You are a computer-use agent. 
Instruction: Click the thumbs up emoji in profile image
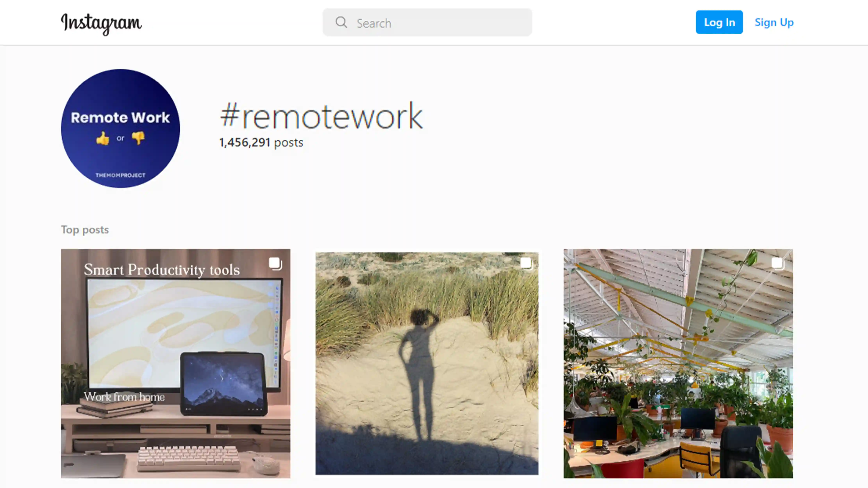pyautogui.click(x=103, y=138)
